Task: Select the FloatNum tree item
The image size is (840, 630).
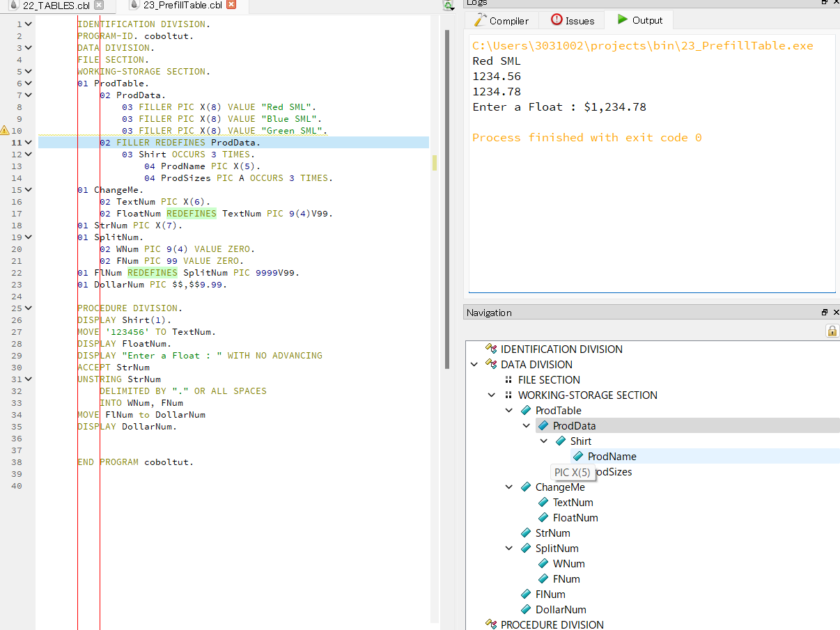Action: [575, 517]
